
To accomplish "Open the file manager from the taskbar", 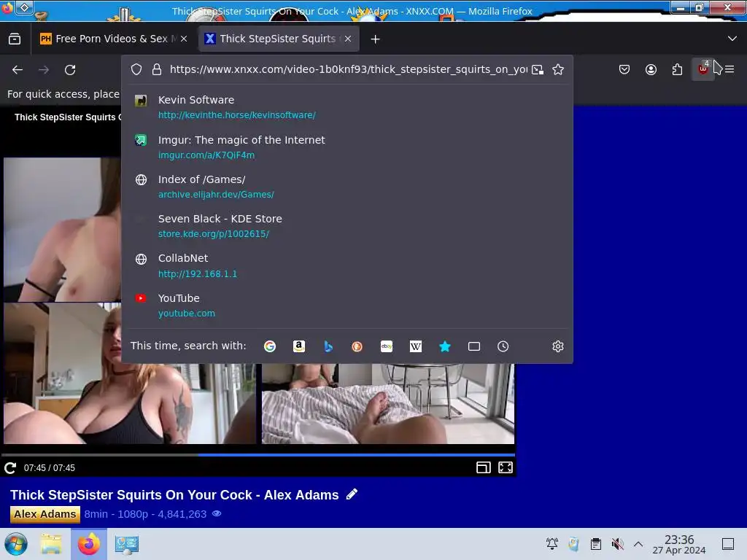I will pyautogui.click(x=51, y=544).
